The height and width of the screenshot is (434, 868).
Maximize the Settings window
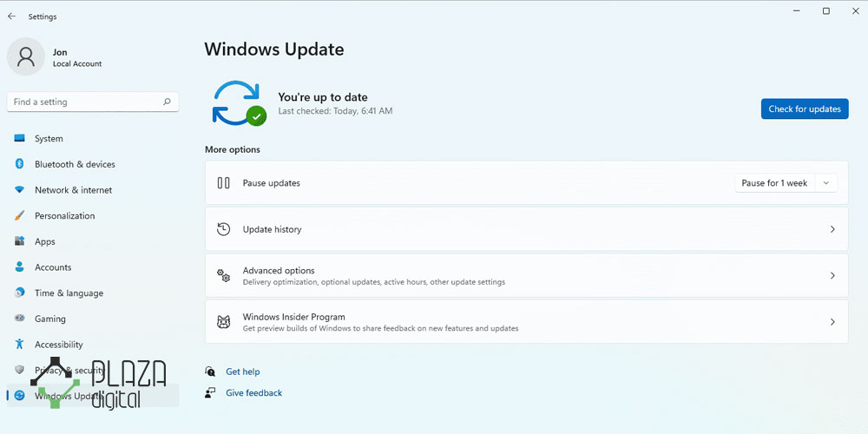click(826, 11)
